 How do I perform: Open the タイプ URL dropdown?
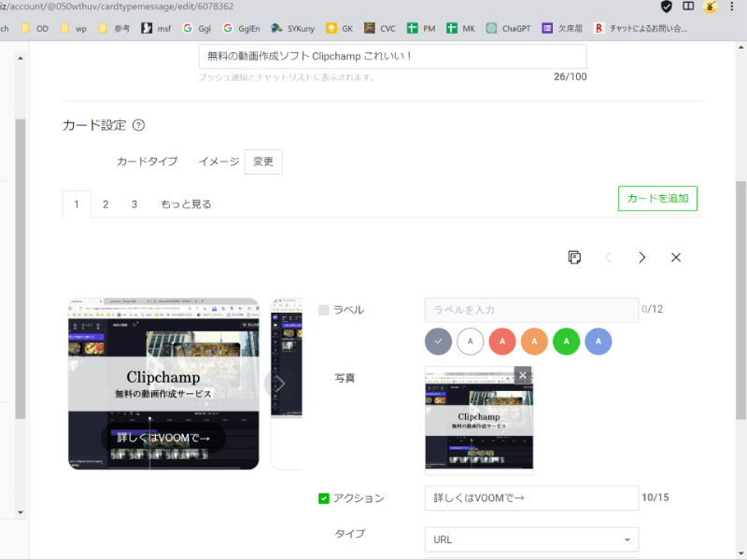pos(531,539)
